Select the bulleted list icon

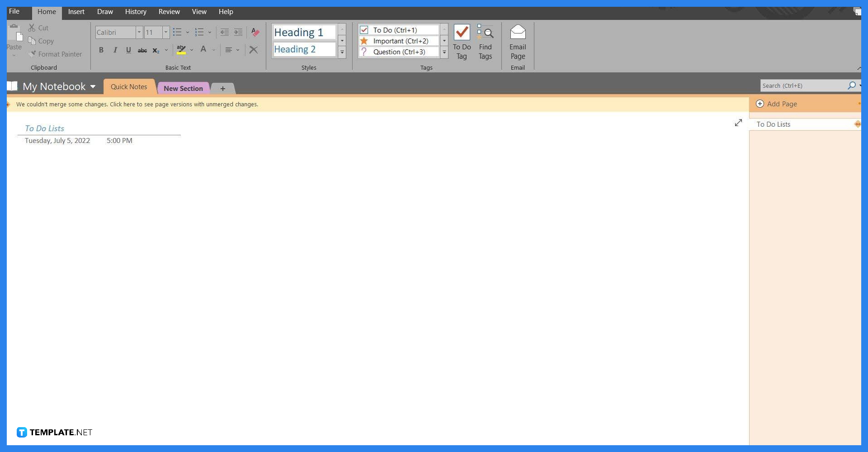(177, 32)
